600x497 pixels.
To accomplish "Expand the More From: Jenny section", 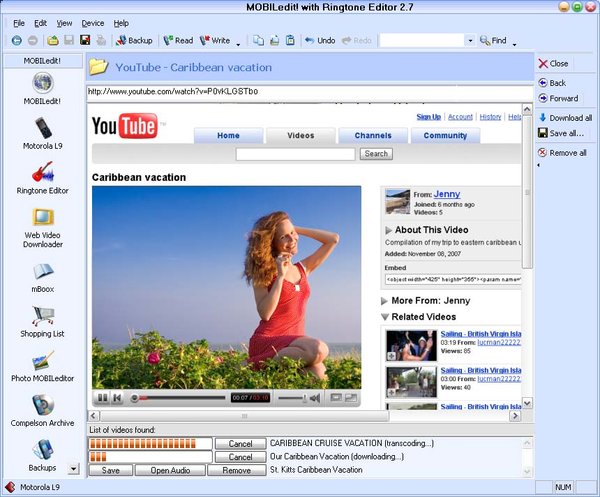I will point(385,300).
